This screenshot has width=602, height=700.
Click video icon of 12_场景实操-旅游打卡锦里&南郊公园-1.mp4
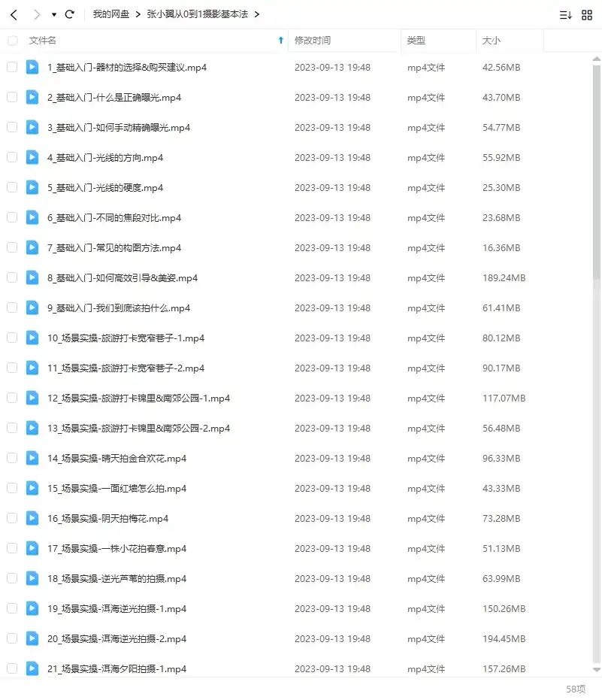tap(32, 398)
